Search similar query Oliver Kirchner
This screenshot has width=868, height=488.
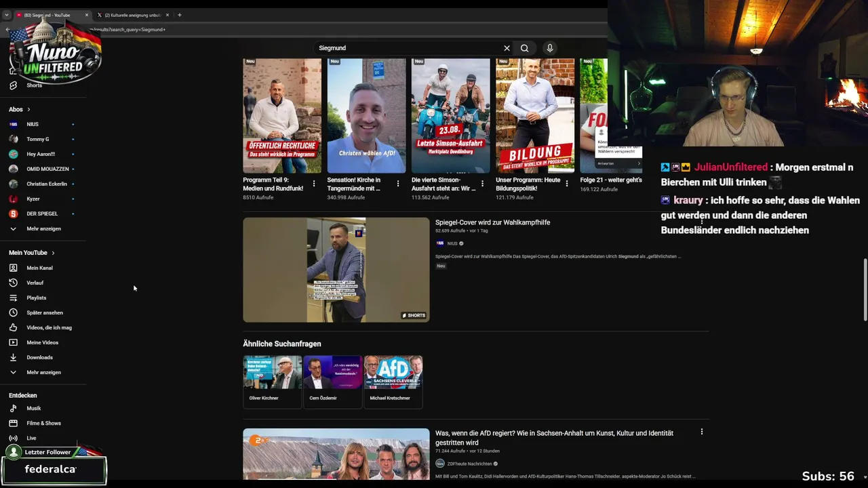pos(273,382)
